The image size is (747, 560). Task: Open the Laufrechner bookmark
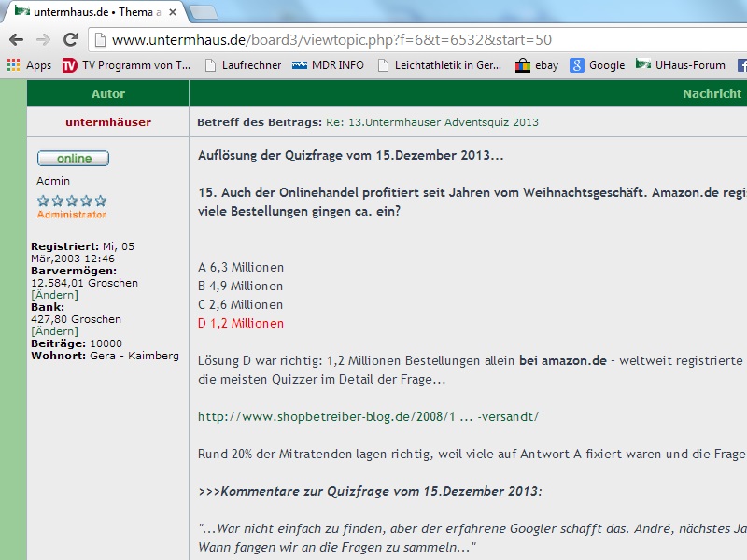point(242,65)
